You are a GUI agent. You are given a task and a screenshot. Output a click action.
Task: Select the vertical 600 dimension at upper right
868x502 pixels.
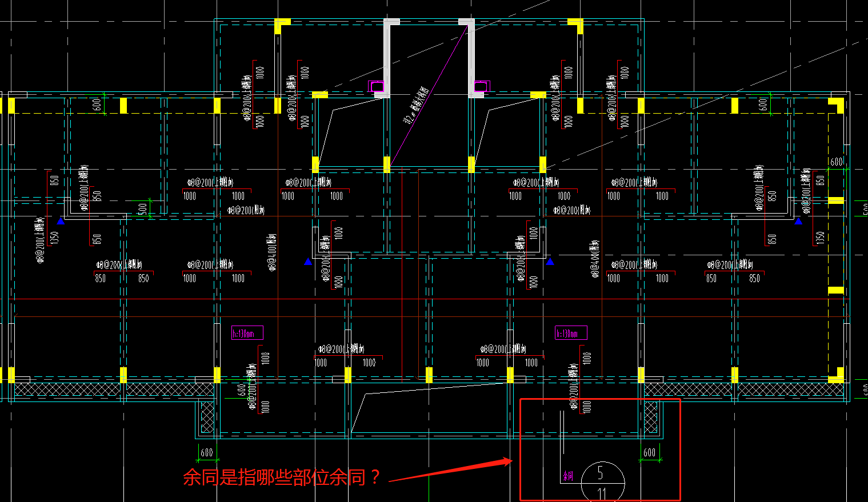pos(763,104)
